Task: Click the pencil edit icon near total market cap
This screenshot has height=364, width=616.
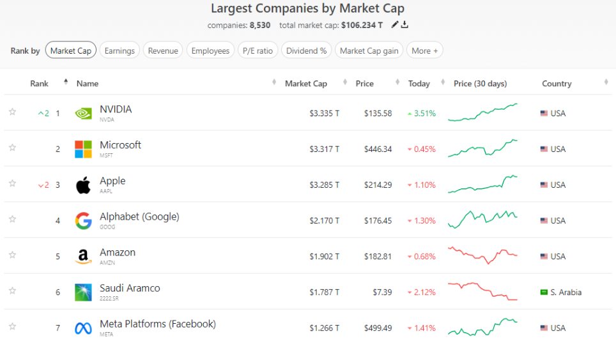Action: (x=395, y=25)
